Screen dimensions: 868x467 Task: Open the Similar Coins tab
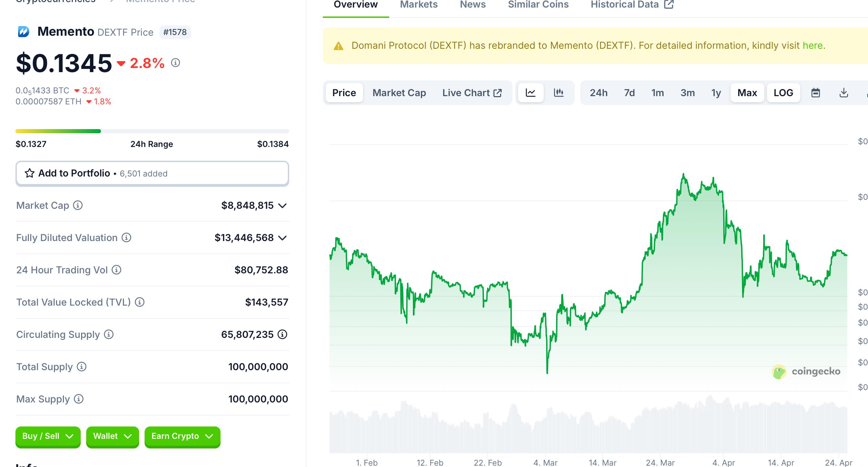pyautogui.click(x=538, y=5)
